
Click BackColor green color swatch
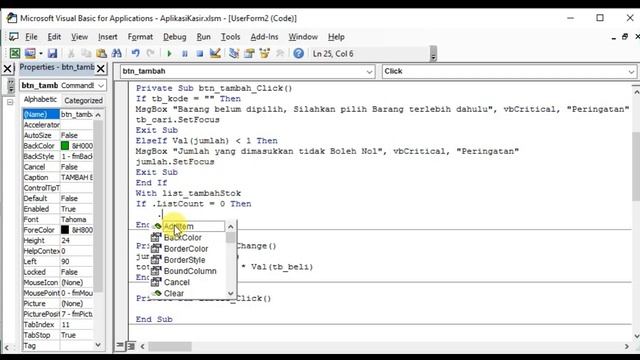[x=64, y=146]
